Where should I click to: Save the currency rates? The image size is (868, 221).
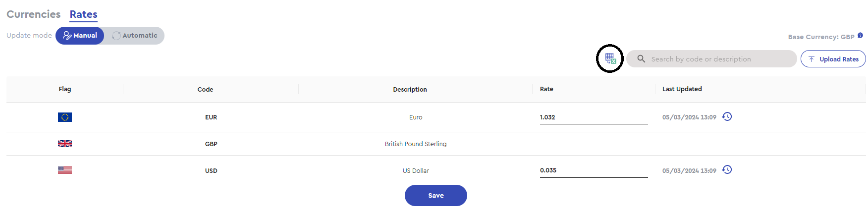pos(436,195)
